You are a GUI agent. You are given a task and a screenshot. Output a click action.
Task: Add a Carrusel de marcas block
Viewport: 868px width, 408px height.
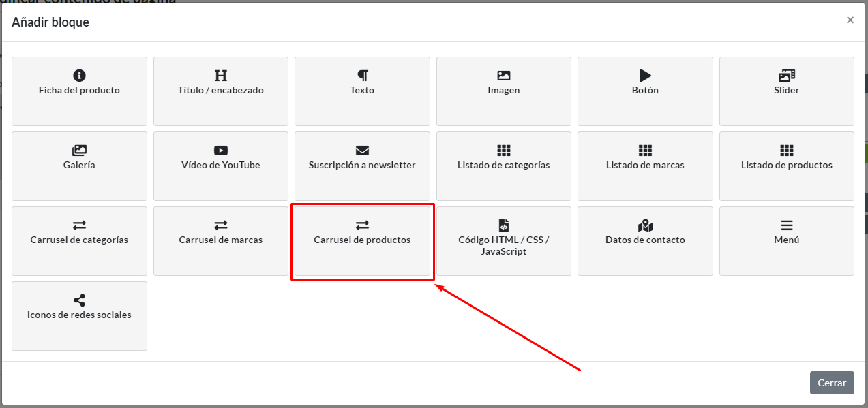221,240
